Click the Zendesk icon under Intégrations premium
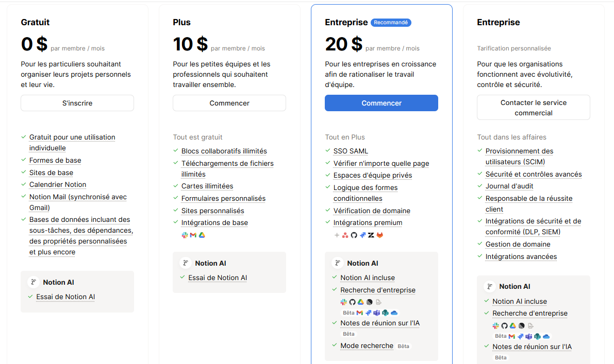 (x=371, y=235)
